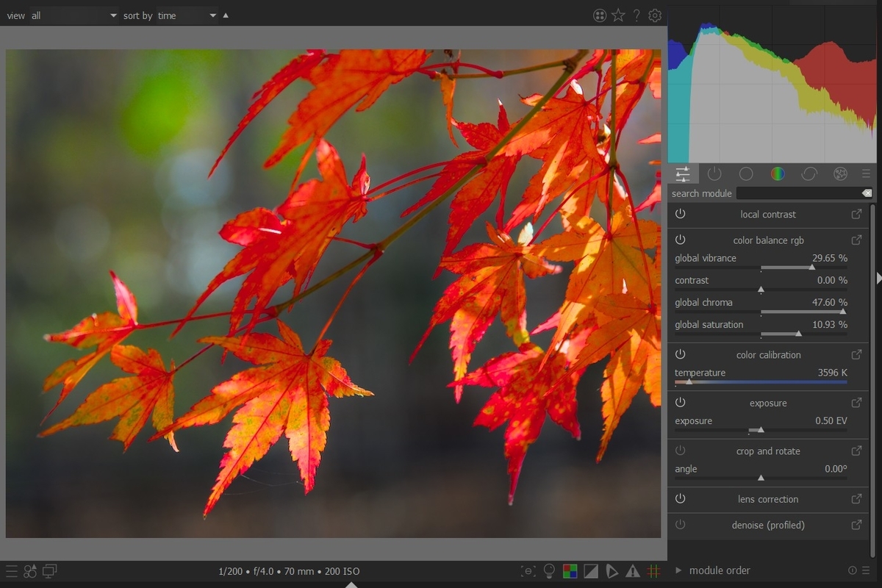The width and height of the screenshot is (882, 588).
Task: Toggle clipping indication icon
Action: [591, 571]
